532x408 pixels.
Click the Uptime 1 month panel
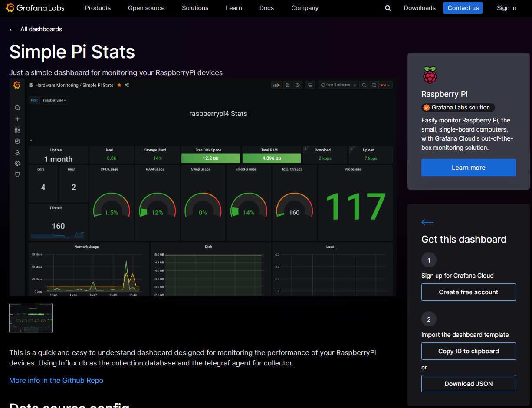(58, 155)
